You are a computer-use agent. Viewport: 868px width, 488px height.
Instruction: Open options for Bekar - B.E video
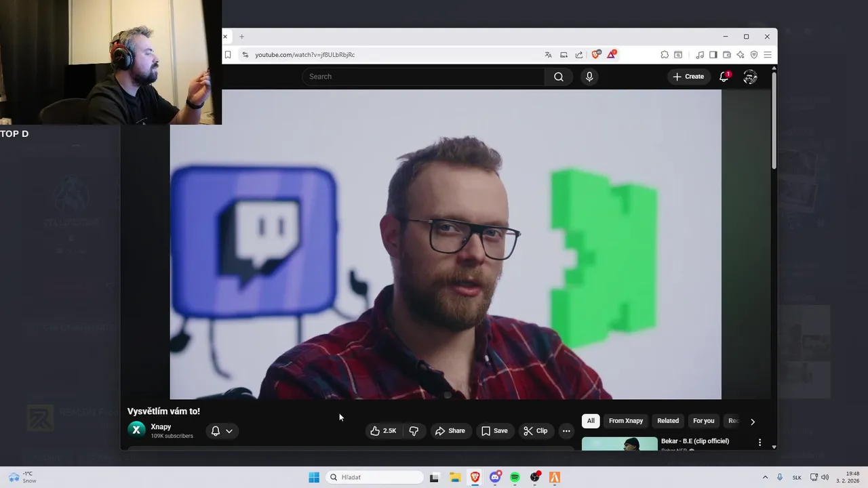[x=759, y=443]
